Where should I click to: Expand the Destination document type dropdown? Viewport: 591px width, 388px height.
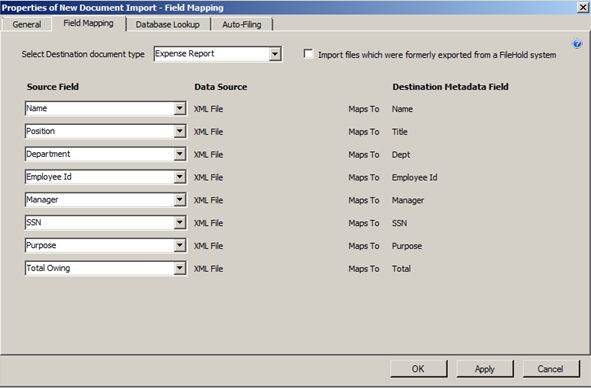(x=275, y=54)
